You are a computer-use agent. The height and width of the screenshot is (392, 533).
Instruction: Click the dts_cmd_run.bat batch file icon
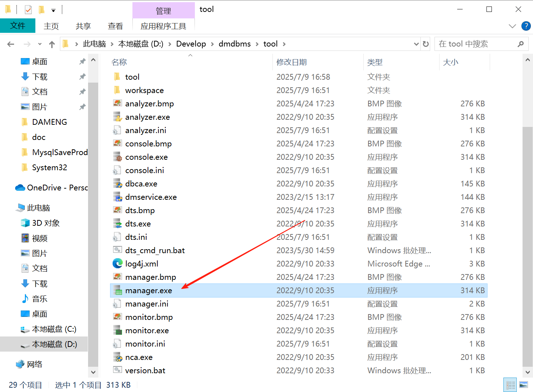pos(117,250)
